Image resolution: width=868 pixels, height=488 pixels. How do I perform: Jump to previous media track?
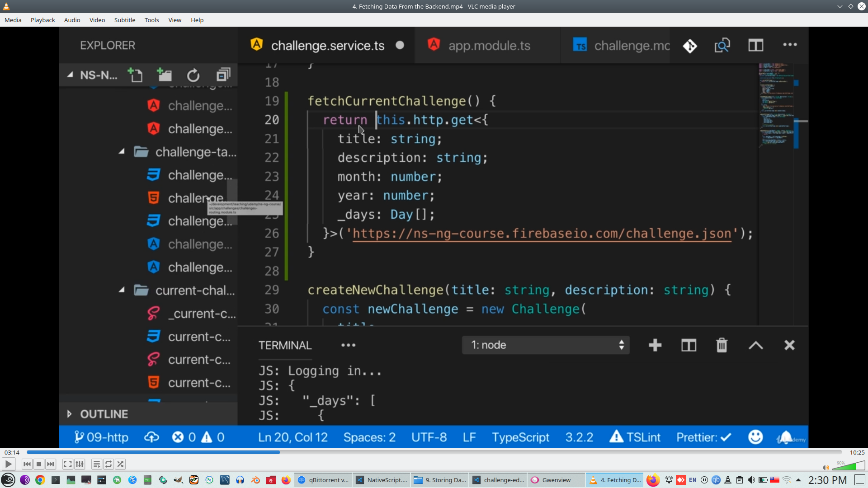pos(27,464)
